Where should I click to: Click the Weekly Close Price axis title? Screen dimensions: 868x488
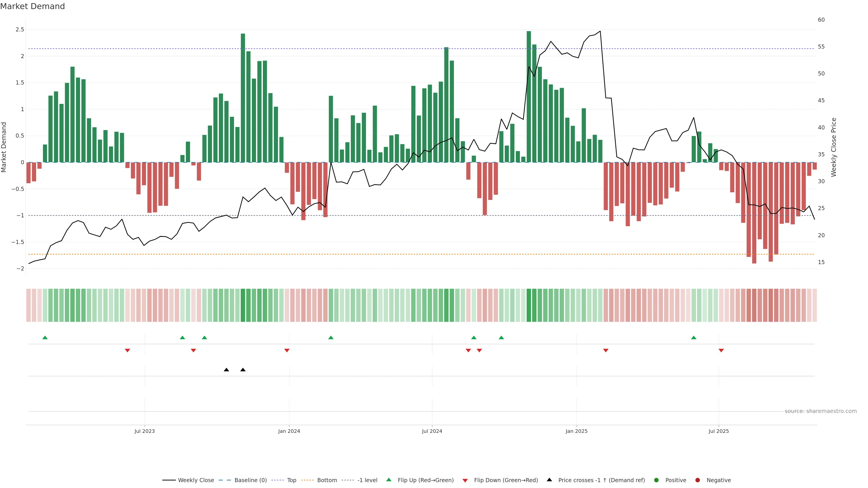tap(834, 147)
